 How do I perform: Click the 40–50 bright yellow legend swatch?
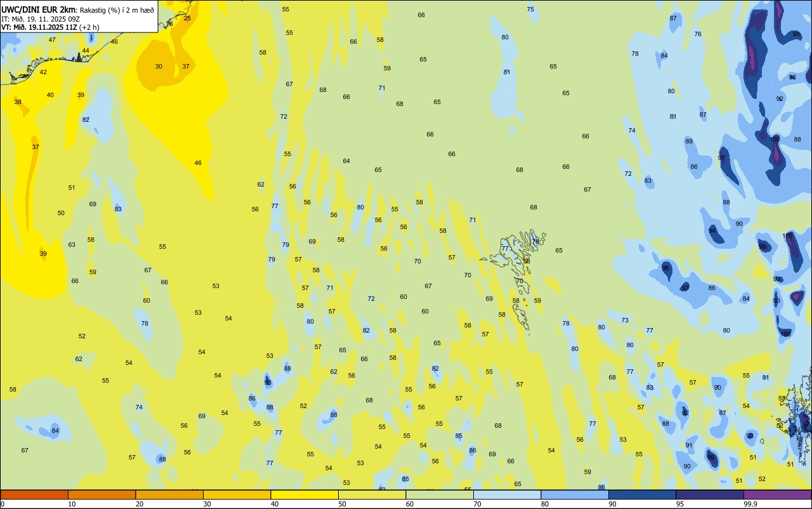(x=304, y=494)
